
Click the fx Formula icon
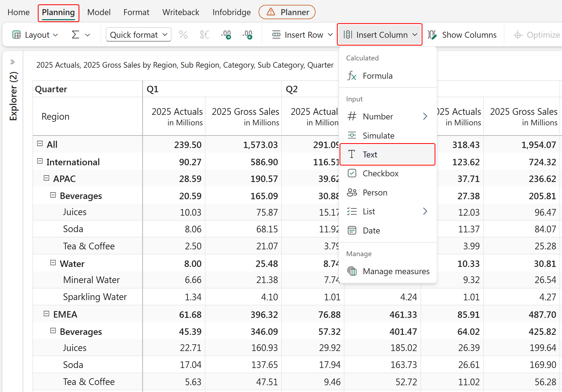(x=352, y=76)
